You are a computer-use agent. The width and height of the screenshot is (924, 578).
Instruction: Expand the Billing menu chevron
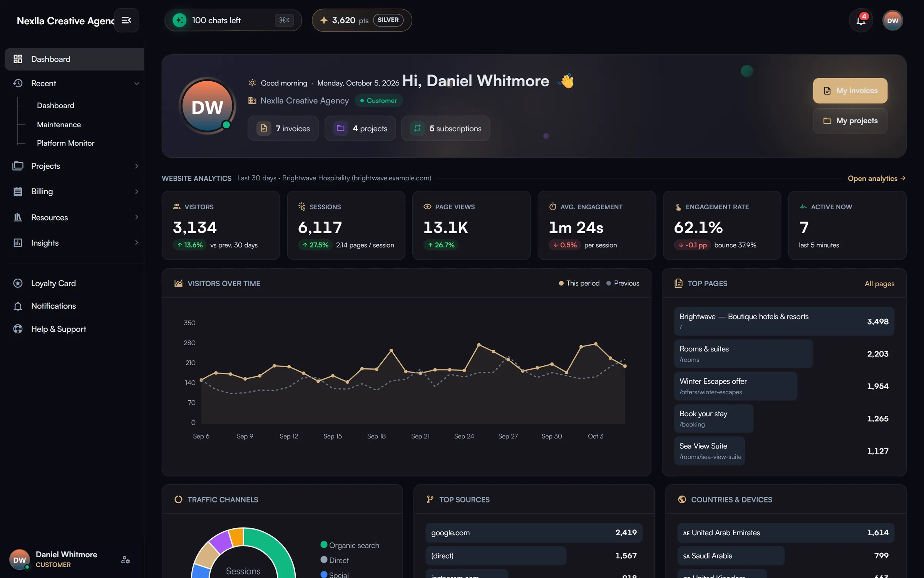[x=136, y=192]
